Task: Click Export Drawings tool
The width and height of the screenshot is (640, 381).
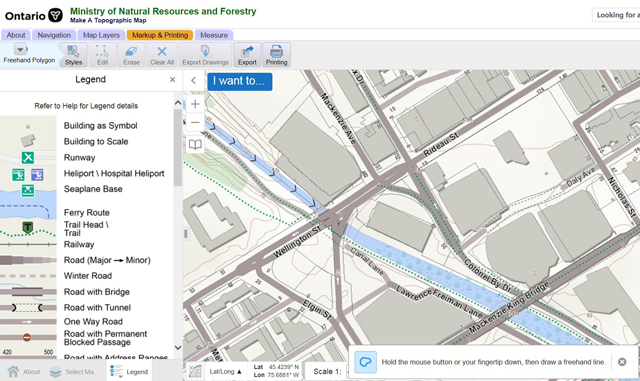Action: [x=205, y=55]
